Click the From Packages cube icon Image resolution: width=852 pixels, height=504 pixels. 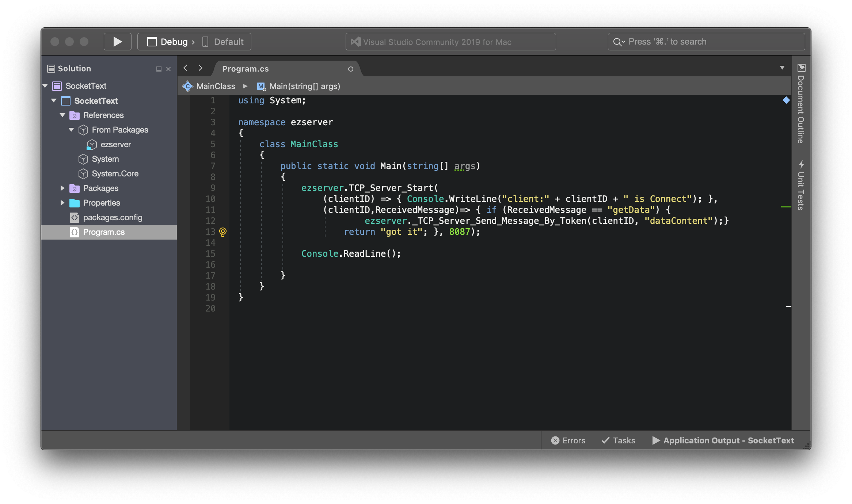[x=83, y=130]
